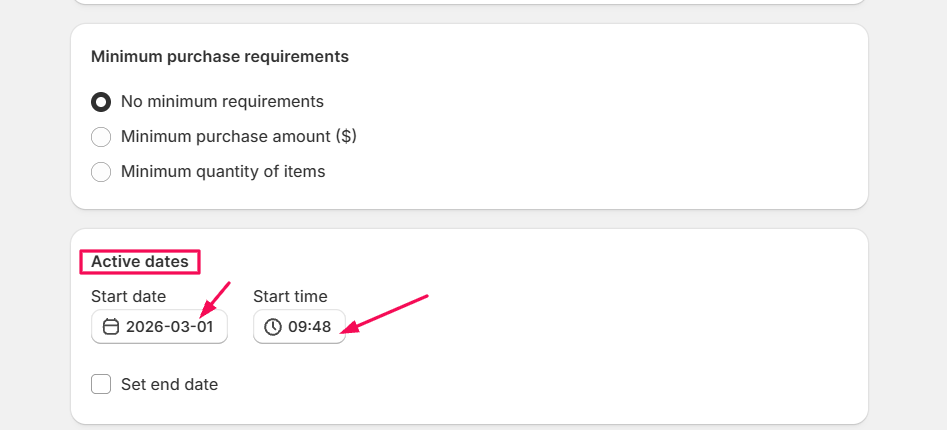Click the calendar icon in Start date field

pos(111,327)
